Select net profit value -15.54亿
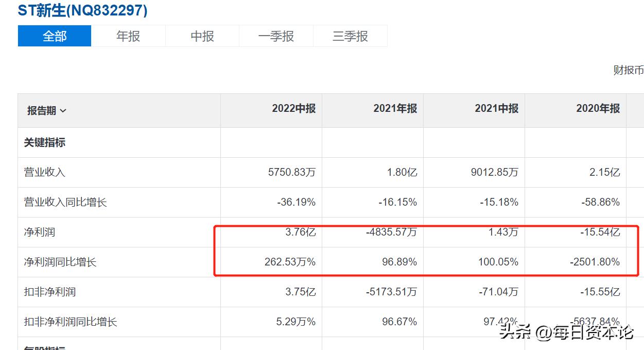The height and width of the screenshot is (350, 644). tap(600, 232)
